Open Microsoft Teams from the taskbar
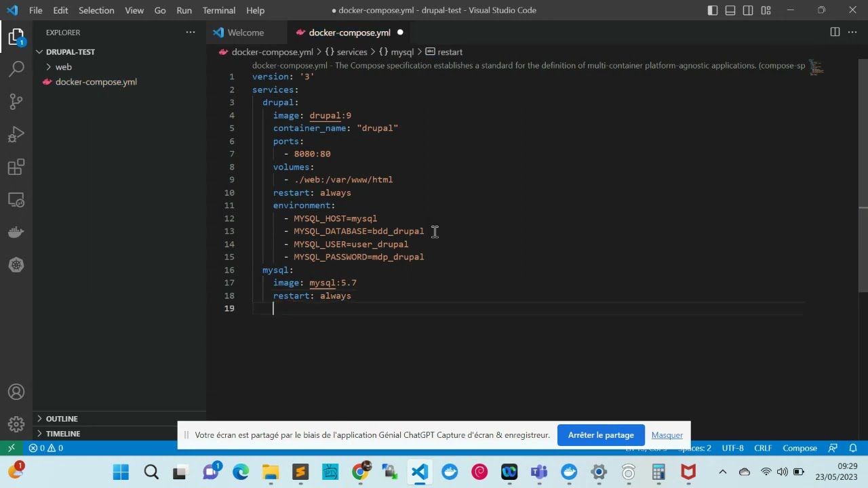Viewport: 868px width, 488px height. (539, 472)
